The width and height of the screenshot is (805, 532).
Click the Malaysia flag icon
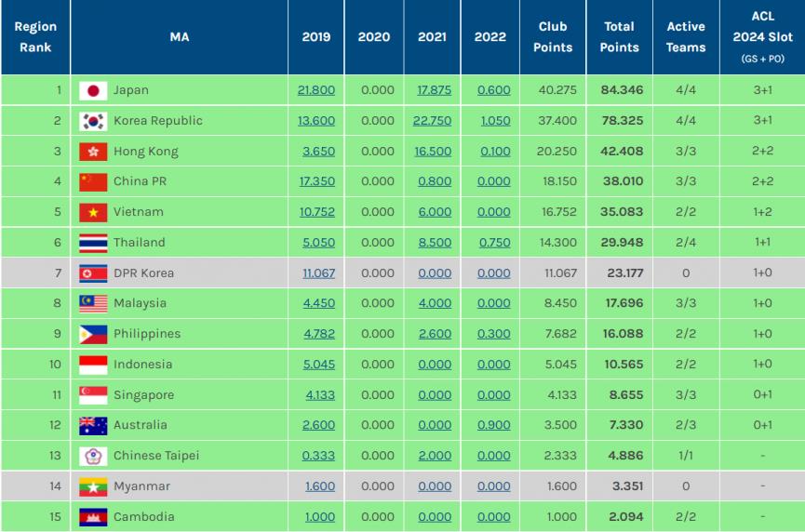[x=93, y=303]
